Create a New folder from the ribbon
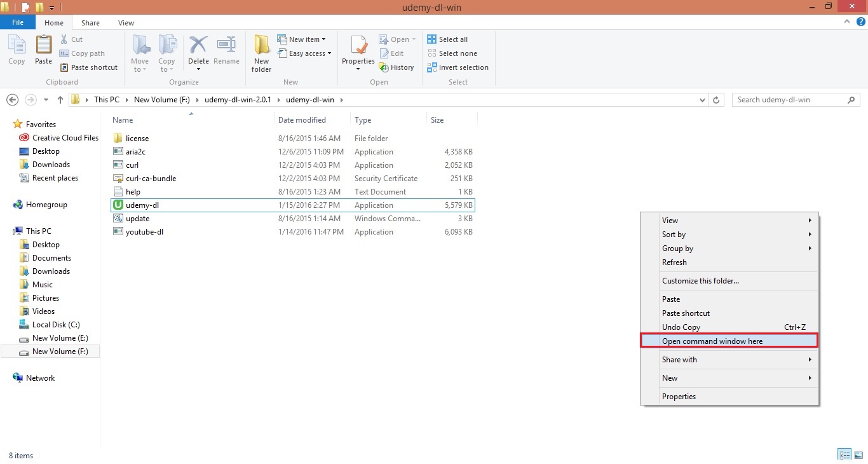868x464 pixels. tap(261, 53)
